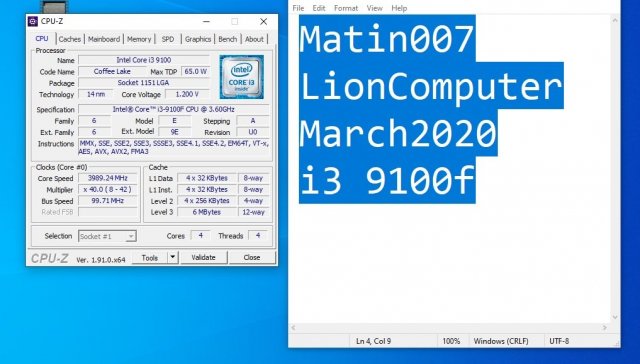Click the Notepad scroll up arrow
This screenshot has width=640, height=364.
tap(615, 20)
